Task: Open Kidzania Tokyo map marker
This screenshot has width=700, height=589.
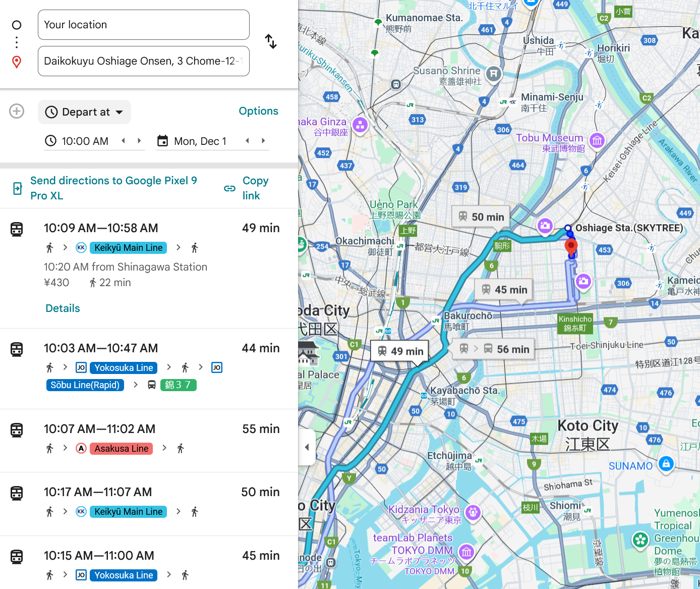Action: (x=473, y=513)
